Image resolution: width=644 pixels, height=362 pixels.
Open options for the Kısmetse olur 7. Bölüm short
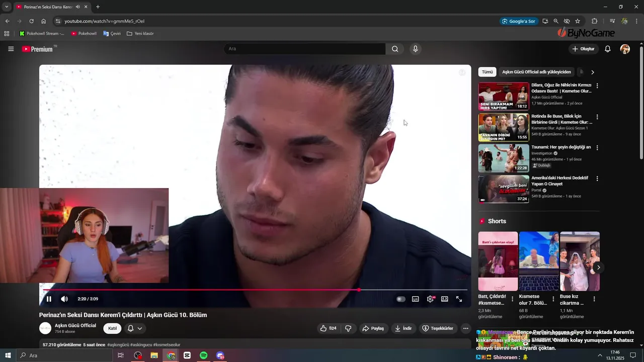pos(553,299)
